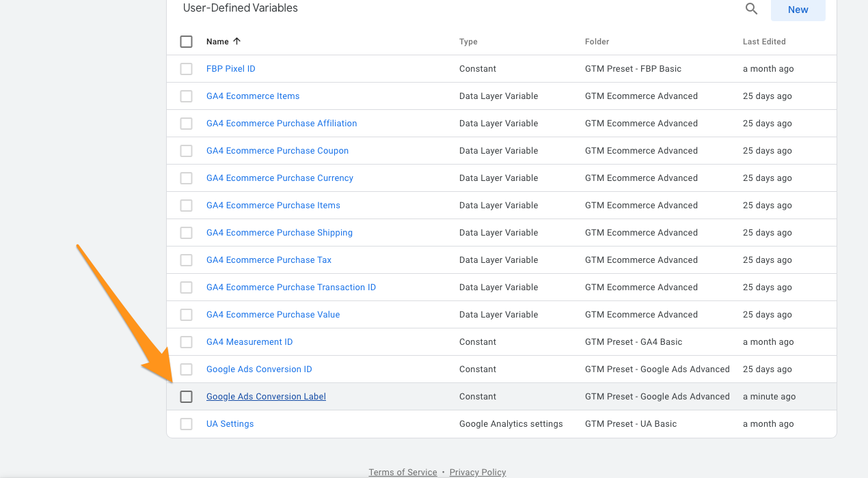Check GA4 Ecommerce Purchase Coupon checkbox

(x=187, y=151)
